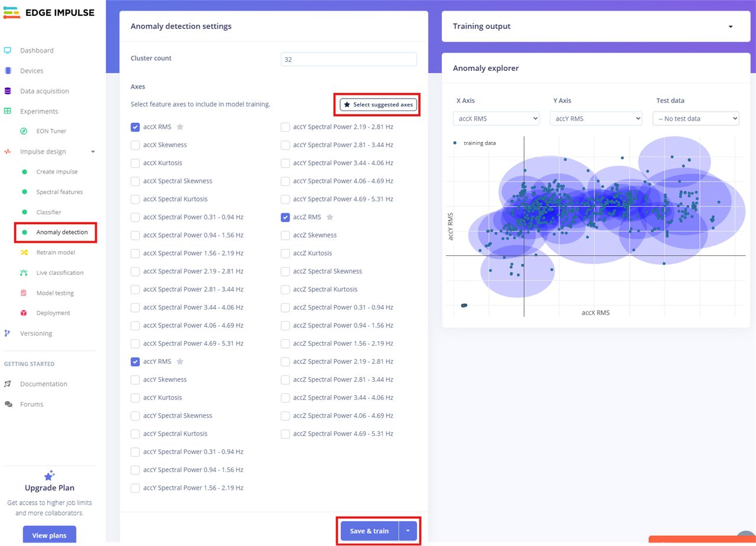Tick the accY Kurtosis checkbox
Viewport: 756px width, 546px height.
[x=135, y=398]
